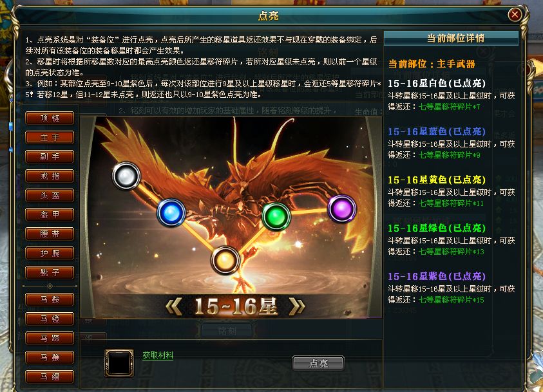
Task: Click the empty material slot
Action: point(119,363)
